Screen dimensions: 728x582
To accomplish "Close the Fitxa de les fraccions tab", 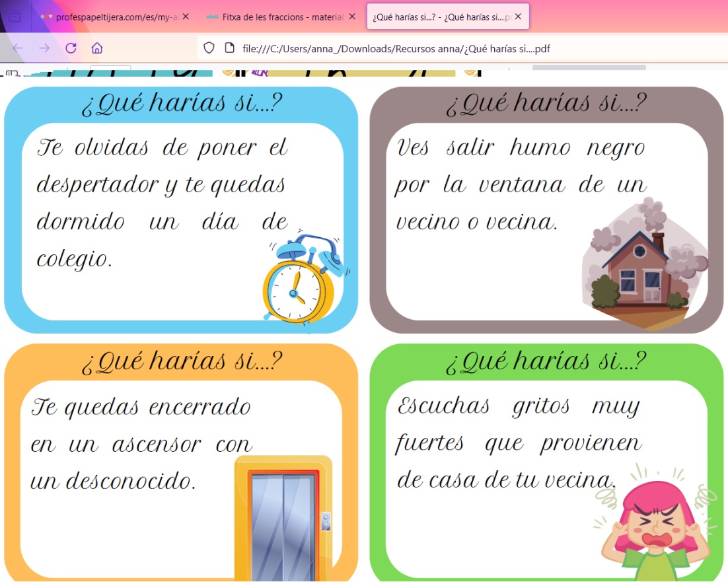I will [x=351, y=17].
